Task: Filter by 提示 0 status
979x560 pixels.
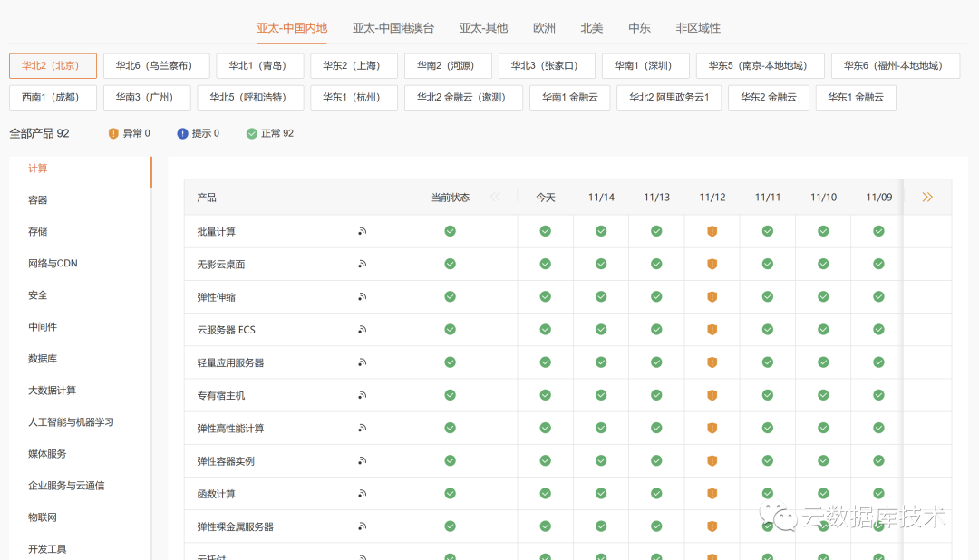Action: (x=198, y=133)
